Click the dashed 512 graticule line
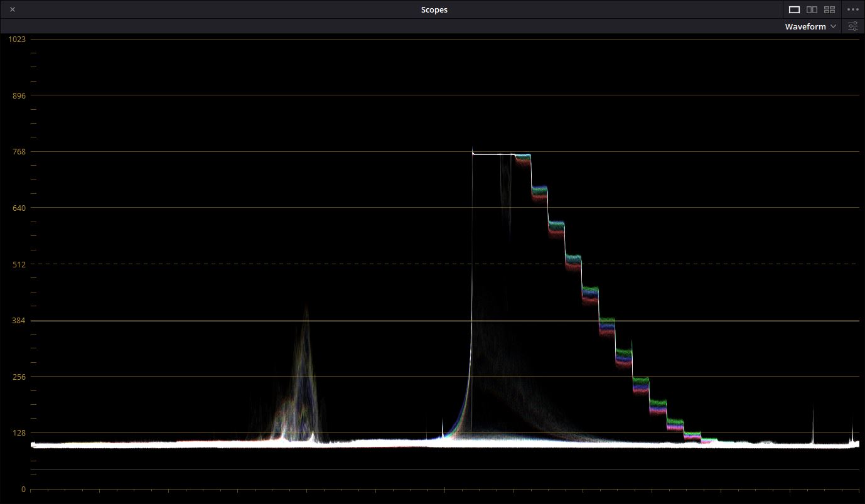 pos(188,264)
